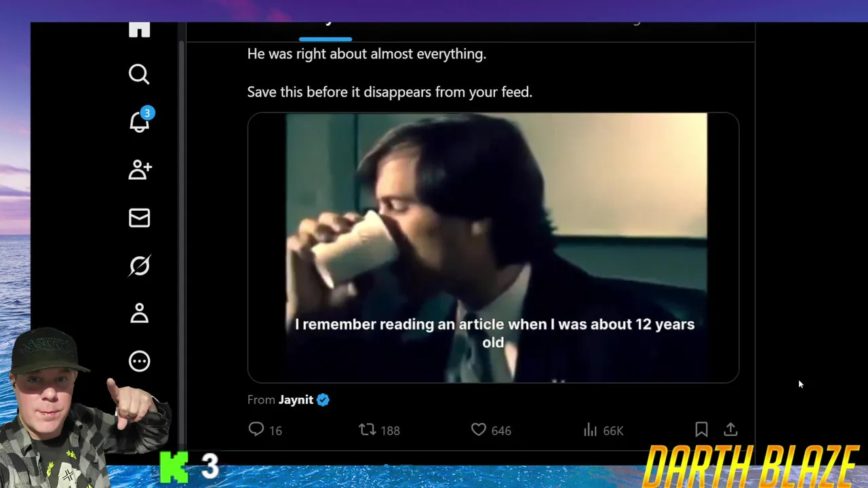Viewport: 868px width, 488px height.
Task: Open Grok slashed-circle icon
Action: (x=139, y=266)
